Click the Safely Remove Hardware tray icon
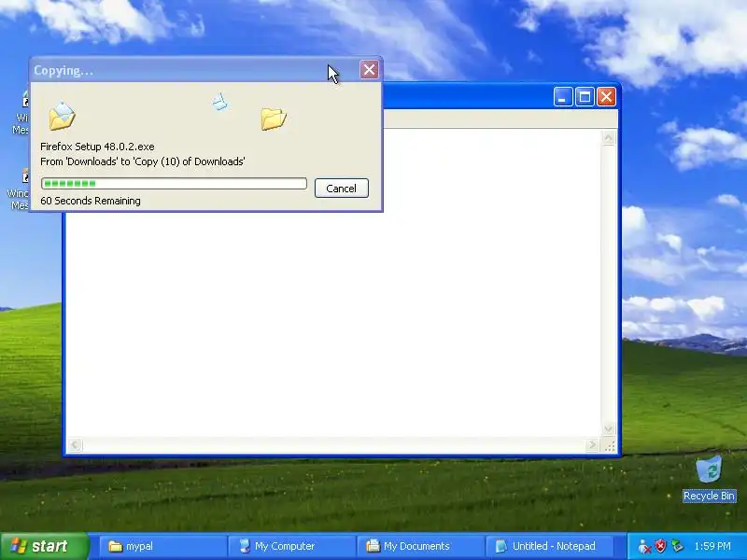The width and height of the screenshot is (747, 560). point(677,546)
